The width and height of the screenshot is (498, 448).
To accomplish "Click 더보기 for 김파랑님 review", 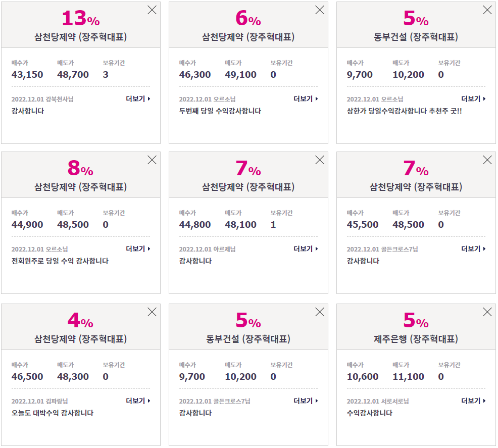I will click(x=138, y=401).
